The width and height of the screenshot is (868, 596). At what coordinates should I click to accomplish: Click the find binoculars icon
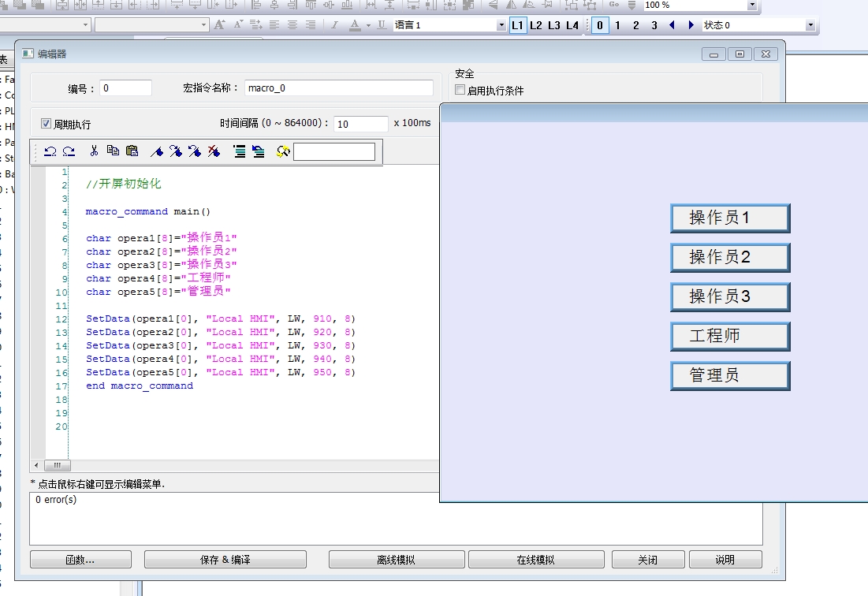click(283, 151)
